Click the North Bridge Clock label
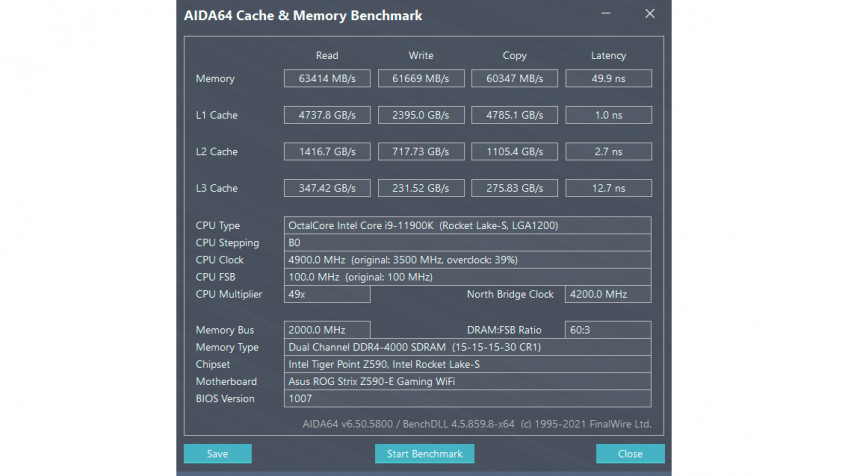This screenshot has width=848, height=476. tap(510, 294)
